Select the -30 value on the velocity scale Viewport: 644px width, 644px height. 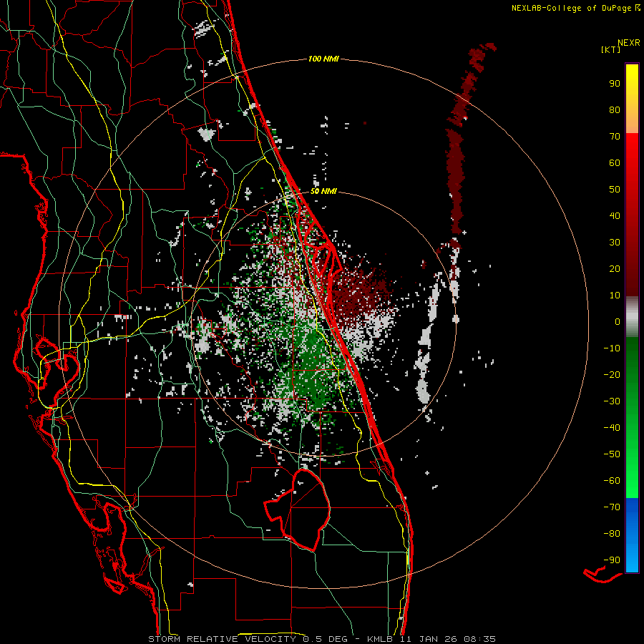pos(612,401)
